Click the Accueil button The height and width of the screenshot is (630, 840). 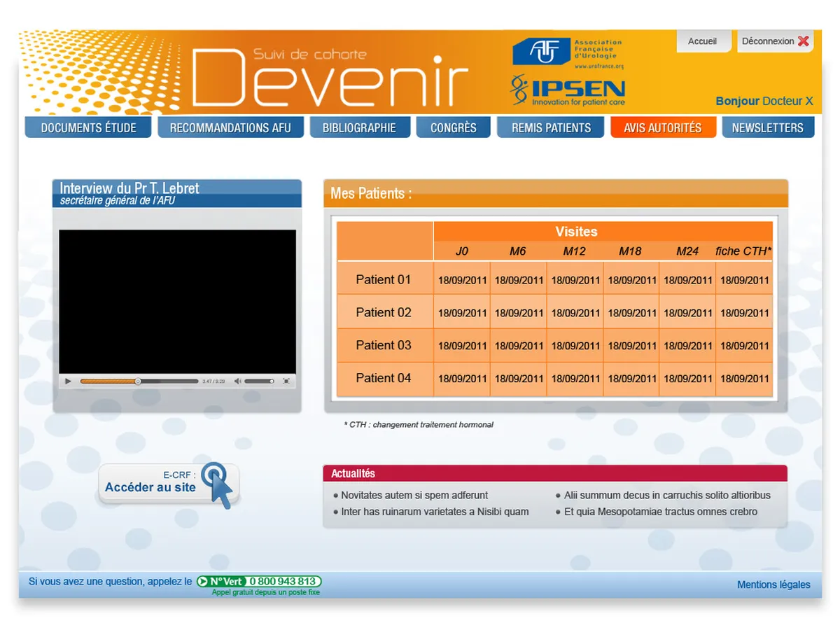tap(703, 41)
